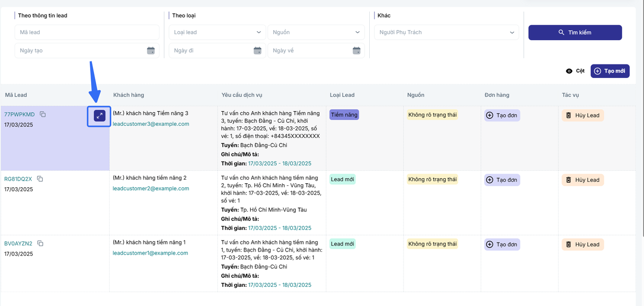Image resolution: width=644 pixels, height=306 pixels.
Task: Create order for lead RG81DQ2X
Action: (502, 180)
